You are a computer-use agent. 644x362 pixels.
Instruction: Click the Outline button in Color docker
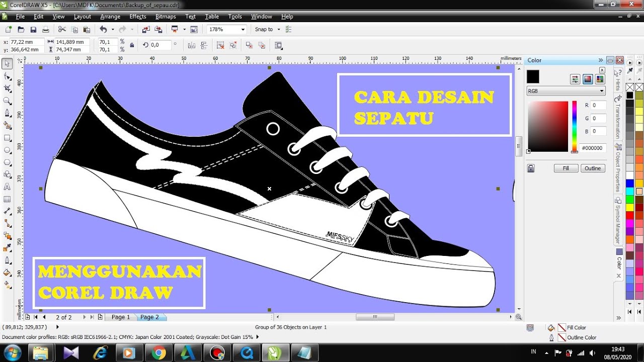593,168
